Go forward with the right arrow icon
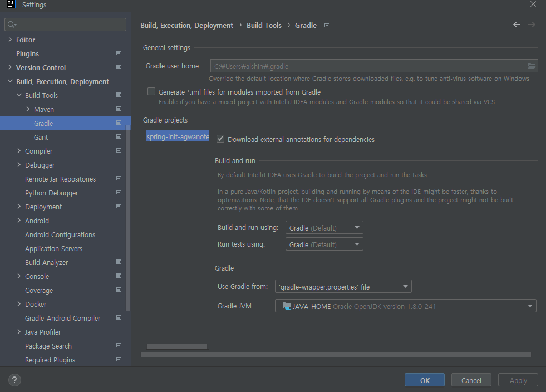Image resolution: width=546 pixels, height=392 pixels. [x=532, y=24]
